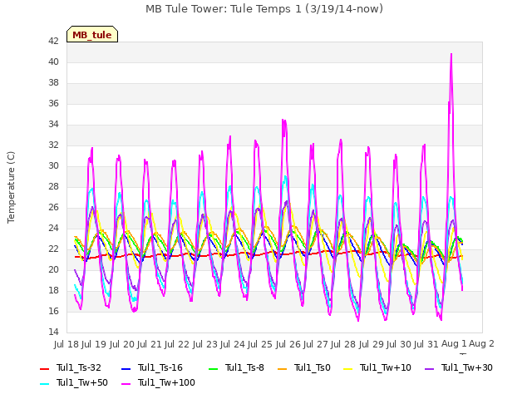Click the magenta peak near 41 degrees

click(451, 54)
